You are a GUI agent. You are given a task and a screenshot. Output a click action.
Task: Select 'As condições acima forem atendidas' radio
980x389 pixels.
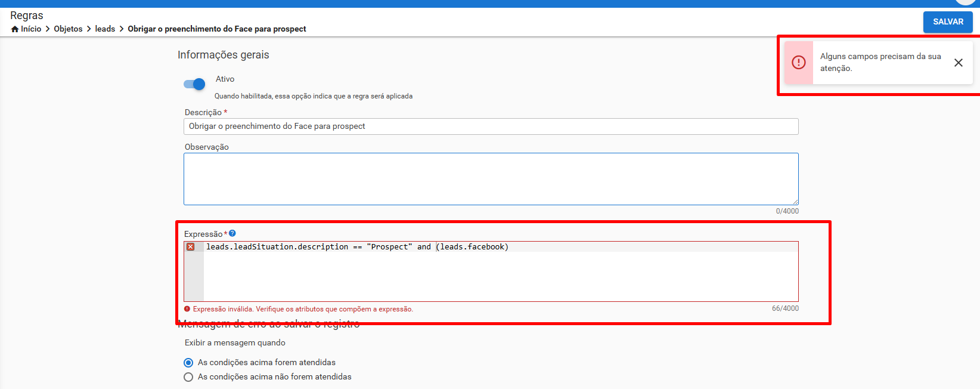pos(188,363)
